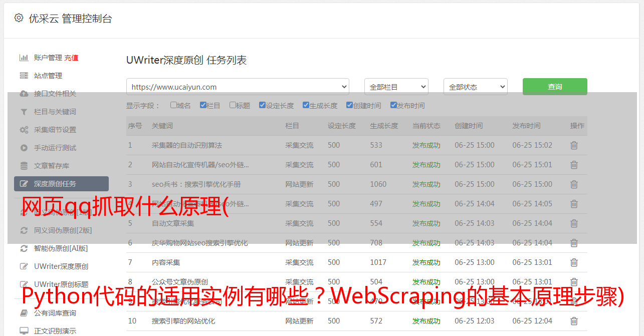Open the site URL dropdown https://www.ucaiyun.com
This screenshot has width=644, height=336.
(x=238, y=87)
